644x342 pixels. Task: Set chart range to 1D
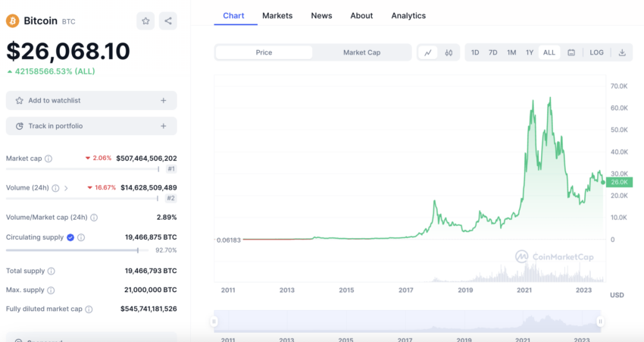coord(475,52)
